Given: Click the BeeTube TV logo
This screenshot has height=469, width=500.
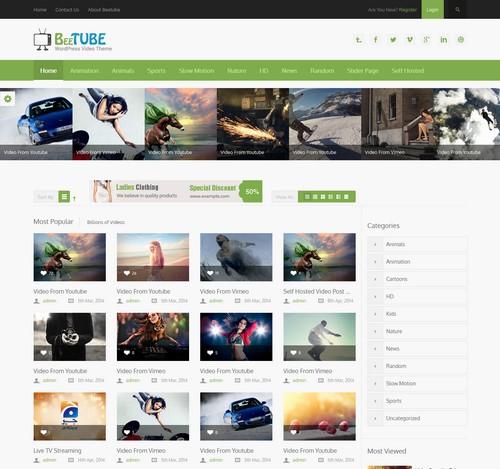Looking at the screenshot, I should coord(73,40).
